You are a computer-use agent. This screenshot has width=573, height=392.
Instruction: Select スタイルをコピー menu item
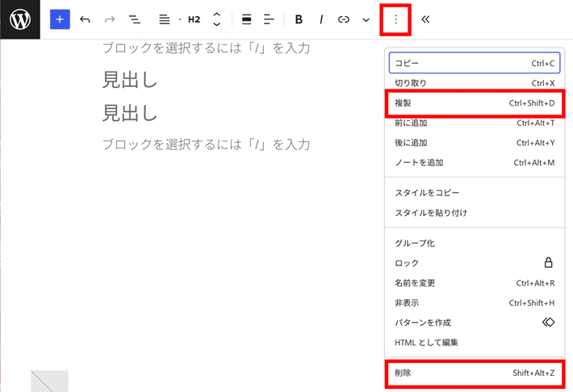coord(475,193)
